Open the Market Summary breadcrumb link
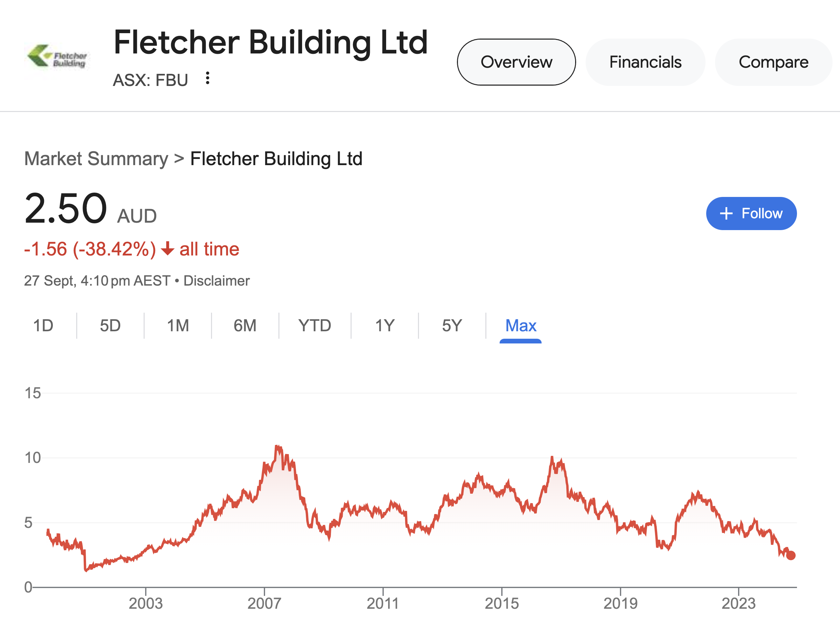The image size is (840, 626). pos(96,159)
